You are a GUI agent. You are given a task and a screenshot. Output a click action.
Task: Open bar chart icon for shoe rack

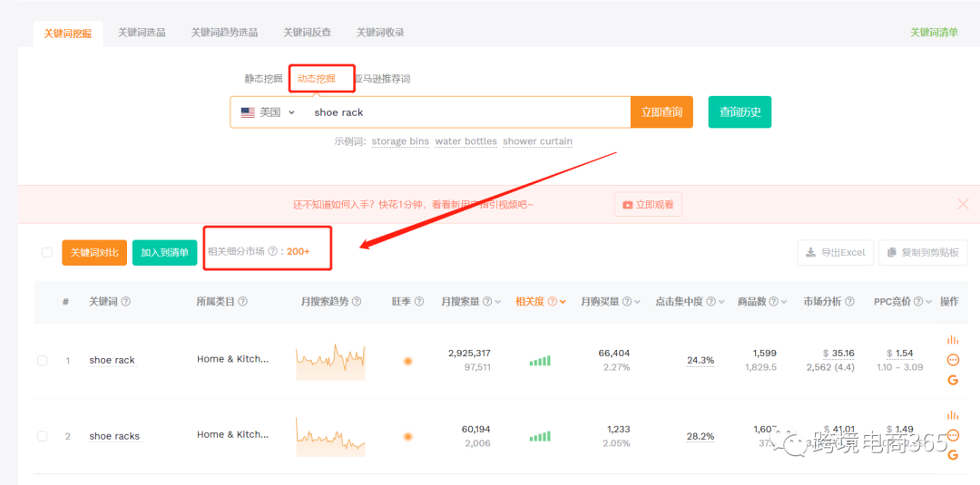(x=953, y=340)
